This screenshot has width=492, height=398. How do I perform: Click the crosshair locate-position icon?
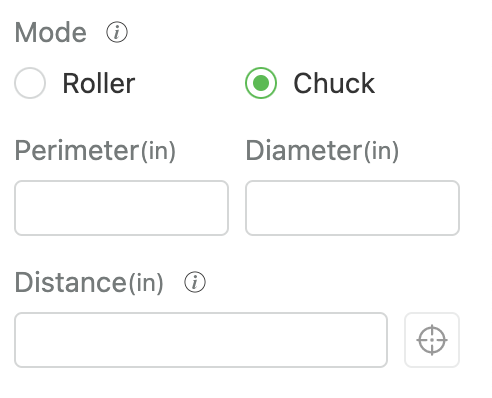(432, 340)
